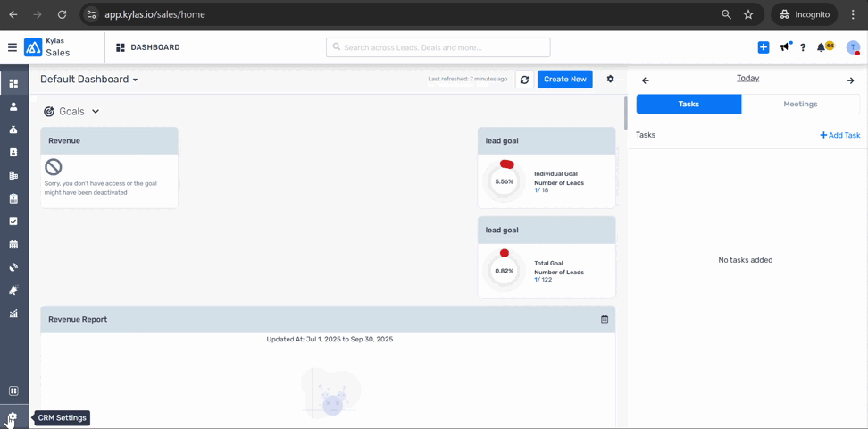Open Calls phone icon in sidebar
The image size is (868, 429).
coord(13,267)
